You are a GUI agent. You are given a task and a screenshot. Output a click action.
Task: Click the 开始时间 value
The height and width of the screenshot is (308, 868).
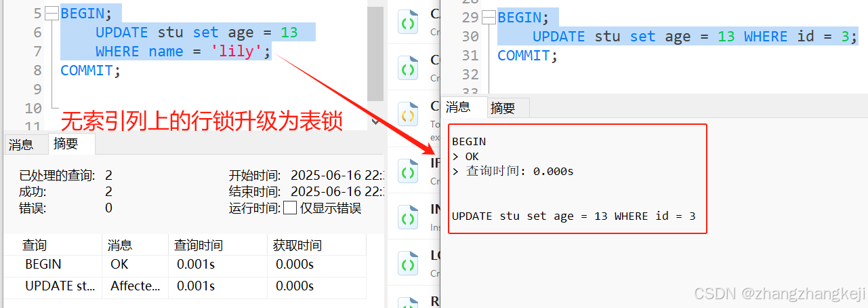click(x=337, y=175)
